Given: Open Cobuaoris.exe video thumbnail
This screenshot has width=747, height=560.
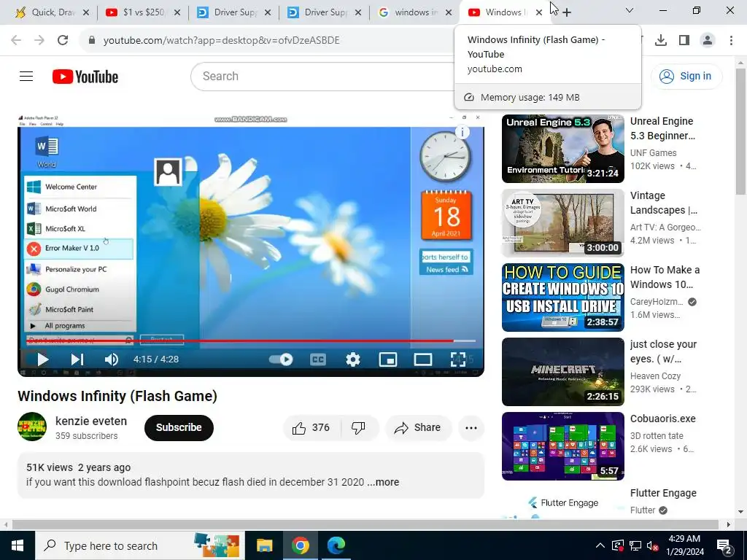Looking at the screenshot, I should click(562, 446).
